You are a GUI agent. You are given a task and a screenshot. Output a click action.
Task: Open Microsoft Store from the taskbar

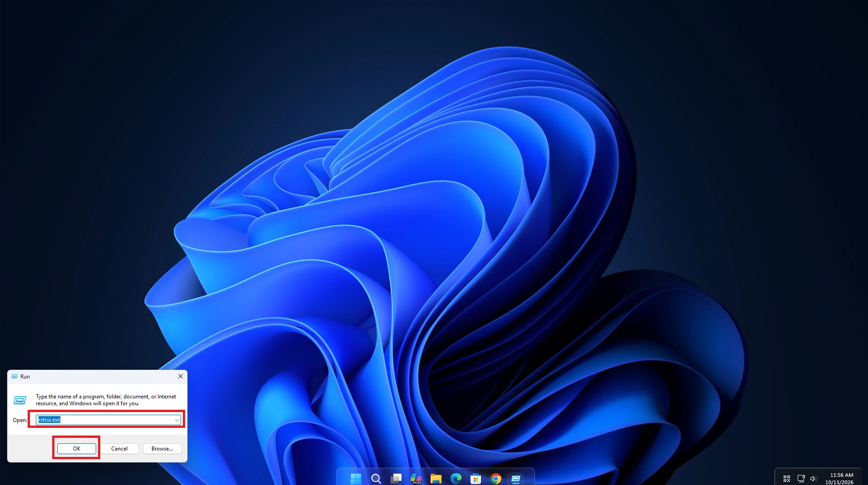click(x=476, y=478)
